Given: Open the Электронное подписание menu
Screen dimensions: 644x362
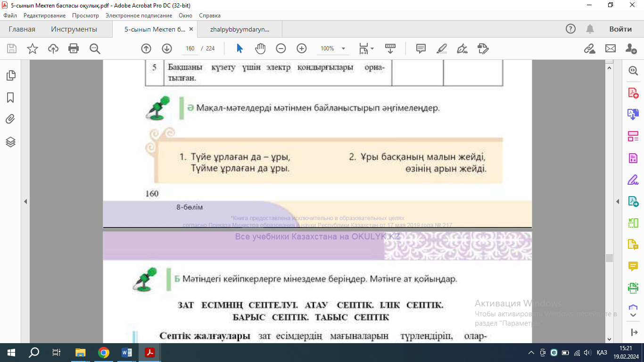Looking at the screenshot, I should coord(139,16).
